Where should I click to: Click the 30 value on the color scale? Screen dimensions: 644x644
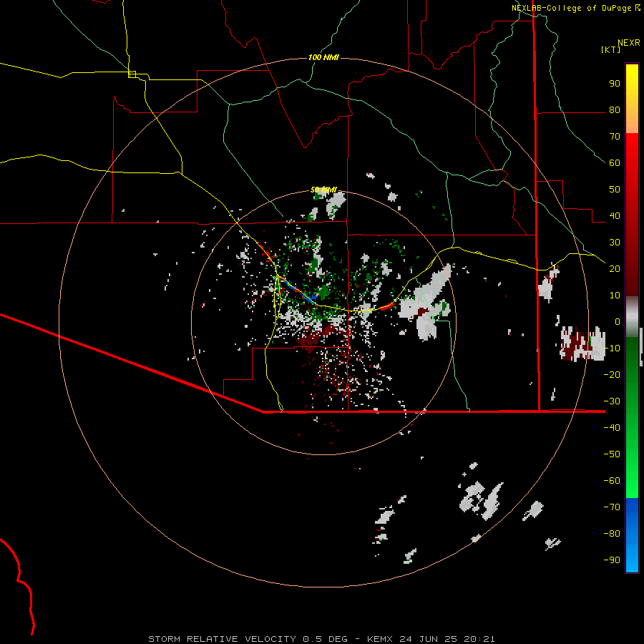coord(615,243)
